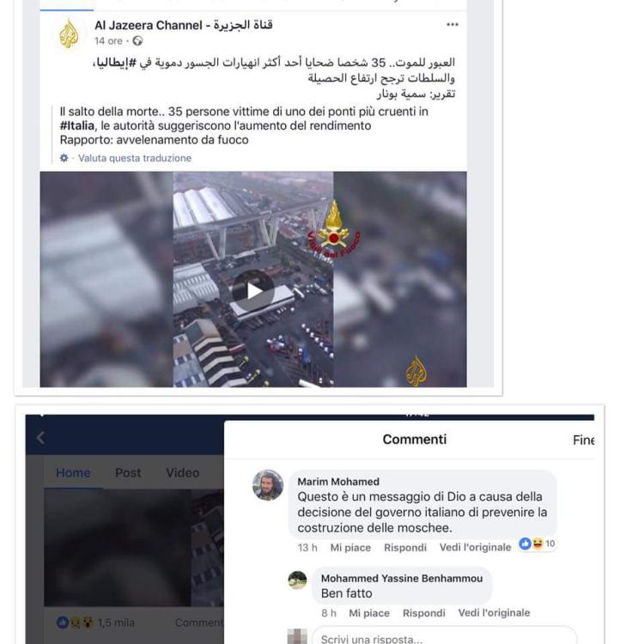Click the translation settings gear icon
The height and width of the screenshot is (644, 644).
pyautogui.click(x=64, y=158)
